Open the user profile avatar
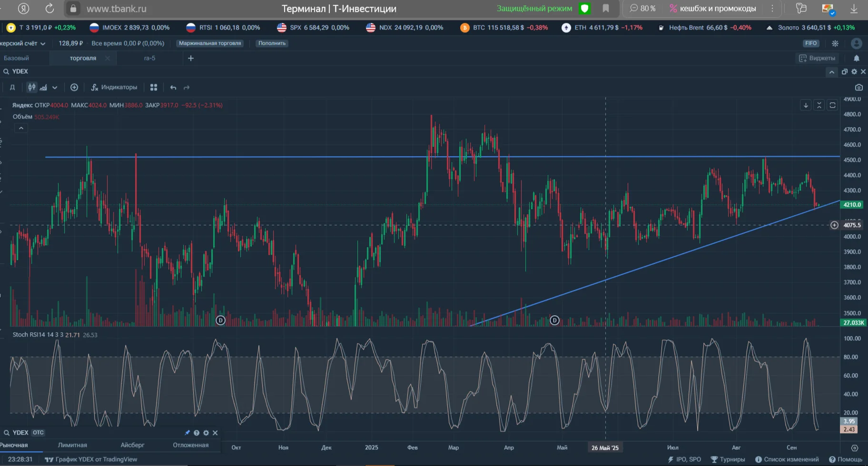This screenshot has width=868, height=466. click(x=857, y=43)
